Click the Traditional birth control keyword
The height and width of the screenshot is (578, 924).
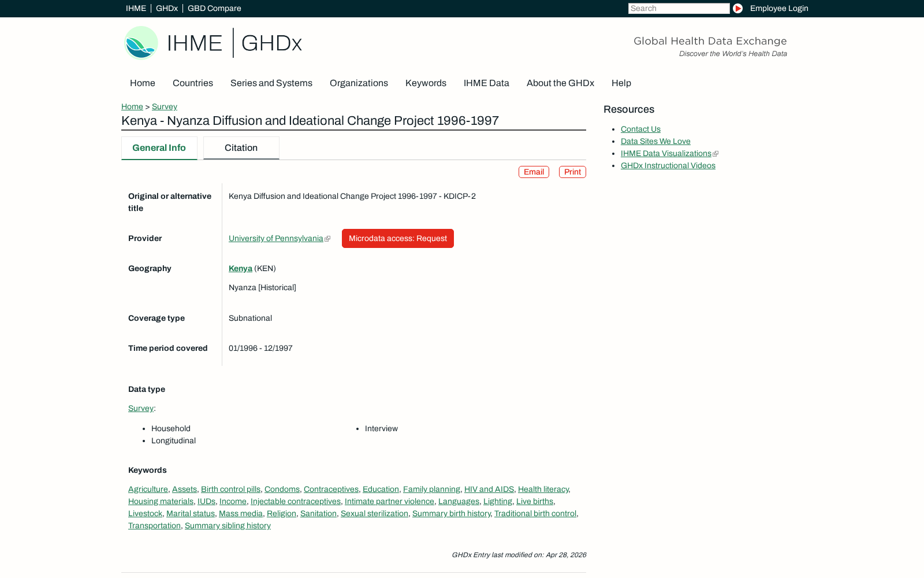click(x=535, y=513)
